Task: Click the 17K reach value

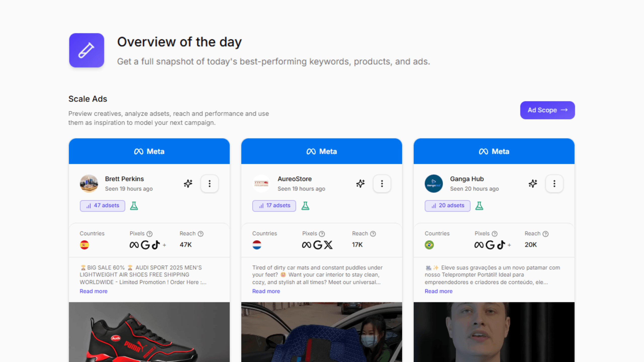Action: [x=357, y=245]
